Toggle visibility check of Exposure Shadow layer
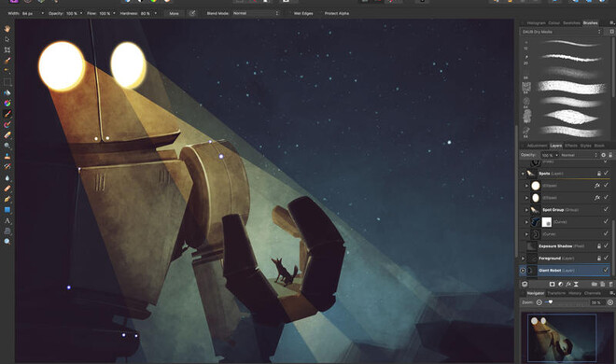616x364 pixels. coord(606,245)
